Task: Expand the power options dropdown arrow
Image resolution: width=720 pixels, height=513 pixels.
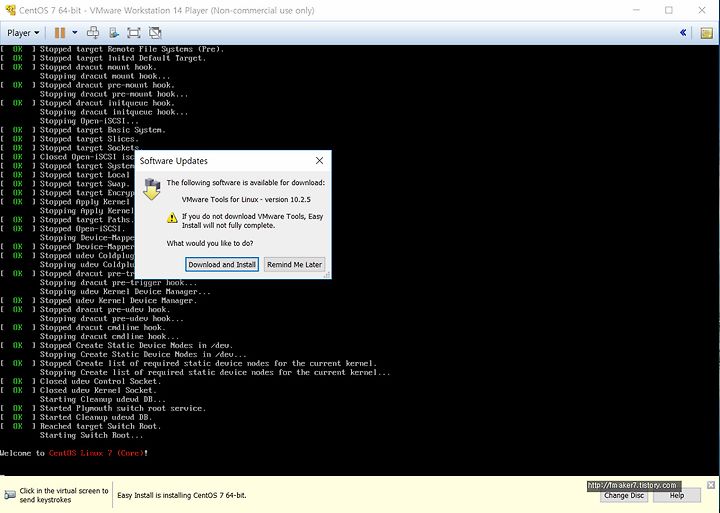Action: point(75,33)
